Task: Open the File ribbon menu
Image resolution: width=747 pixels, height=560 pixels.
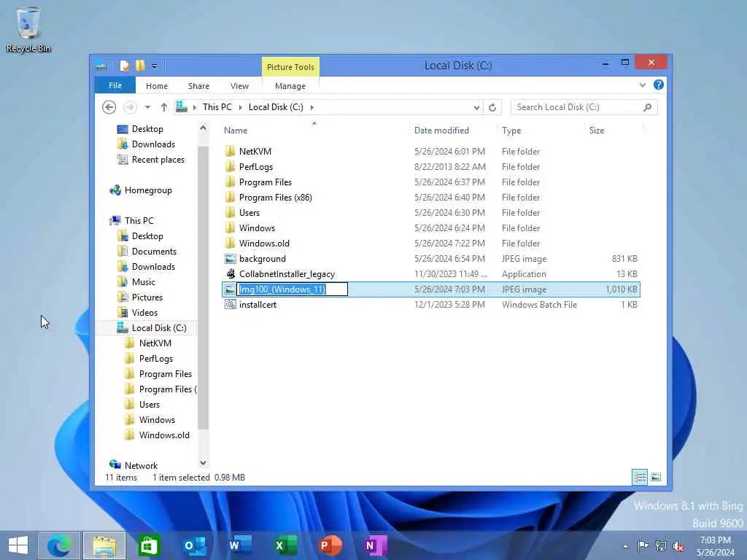Action: click(115, 86)
